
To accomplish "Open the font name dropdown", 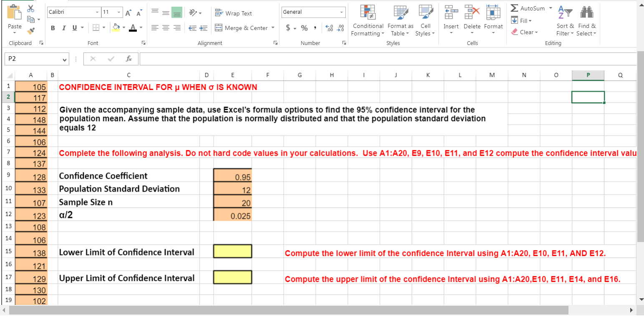I will tap(97, 12).
